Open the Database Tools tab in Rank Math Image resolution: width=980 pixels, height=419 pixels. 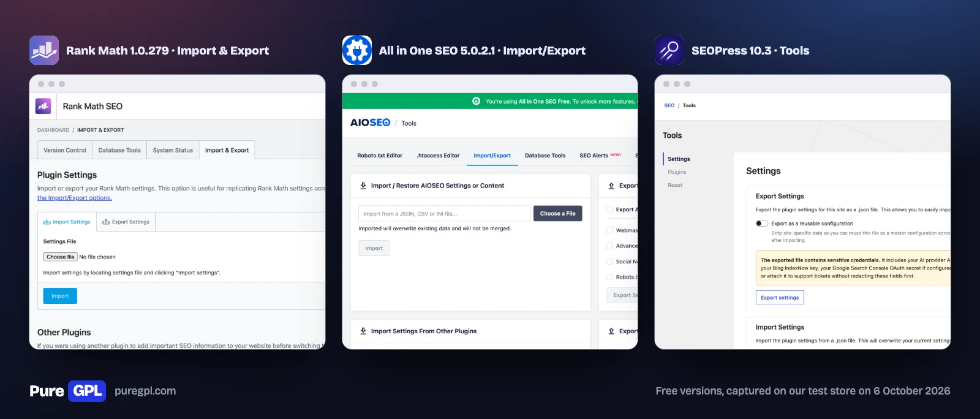click(x=119, y=150)
